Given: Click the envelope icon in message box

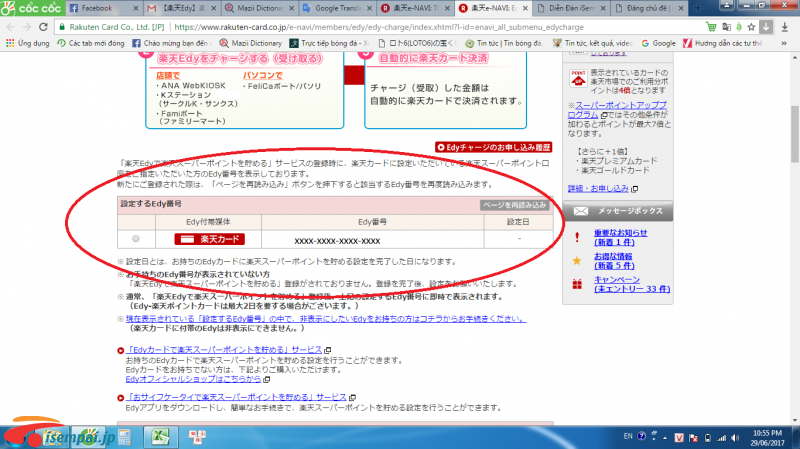Looking at the screenshot, I should coord(581,211).
